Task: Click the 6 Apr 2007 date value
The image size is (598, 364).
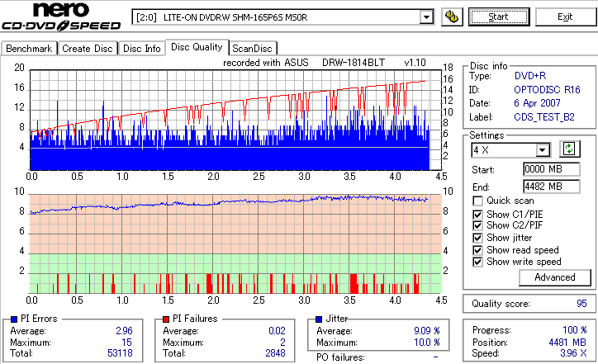Action: click(x=537, y=103)
